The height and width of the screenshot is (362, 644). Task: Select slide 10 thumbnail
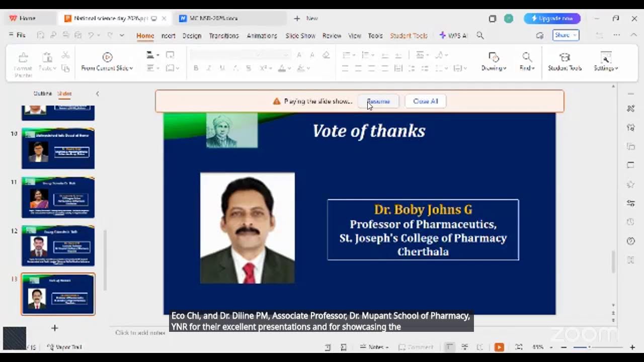[x=58, y=149]
